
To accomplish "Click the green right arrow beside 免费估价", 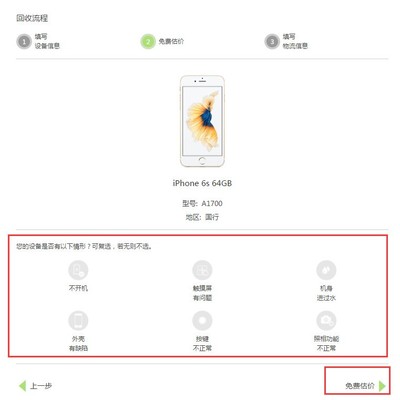I will point(382,386).
